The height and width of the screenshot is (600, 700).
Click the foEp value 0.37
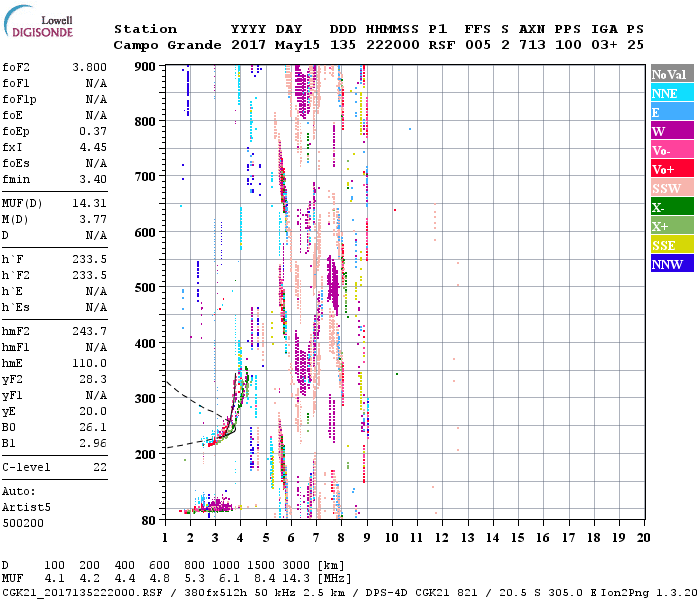[93, 131]
